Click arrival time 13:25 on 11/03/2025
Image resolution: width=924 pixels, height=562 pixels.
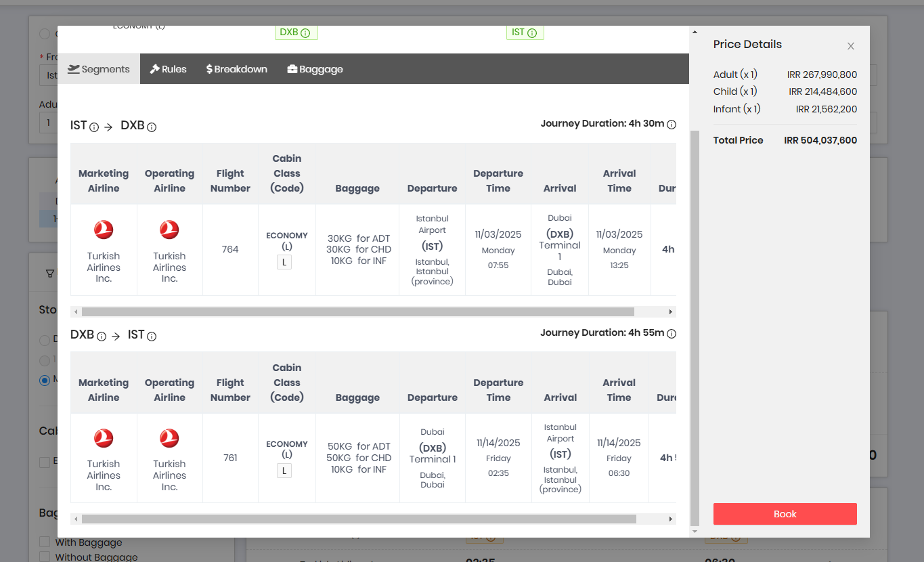pos(619,265)
